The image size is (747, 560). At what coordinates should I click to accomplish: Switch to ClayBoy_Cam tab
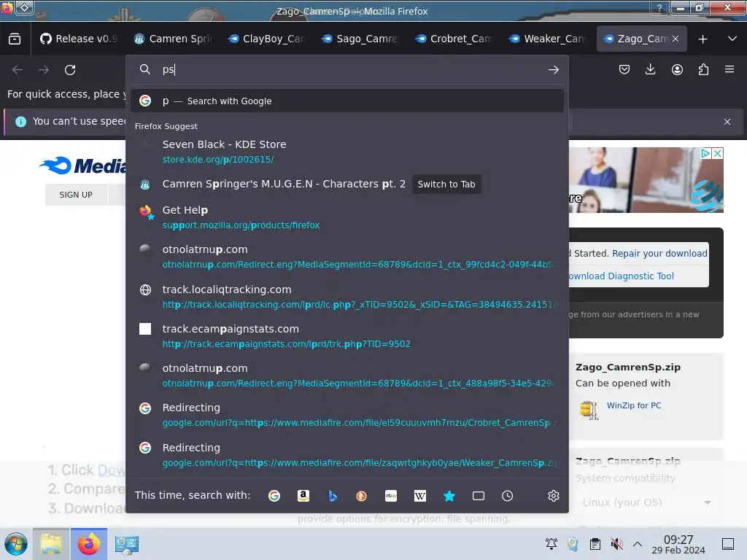click(x=266, y=39)
